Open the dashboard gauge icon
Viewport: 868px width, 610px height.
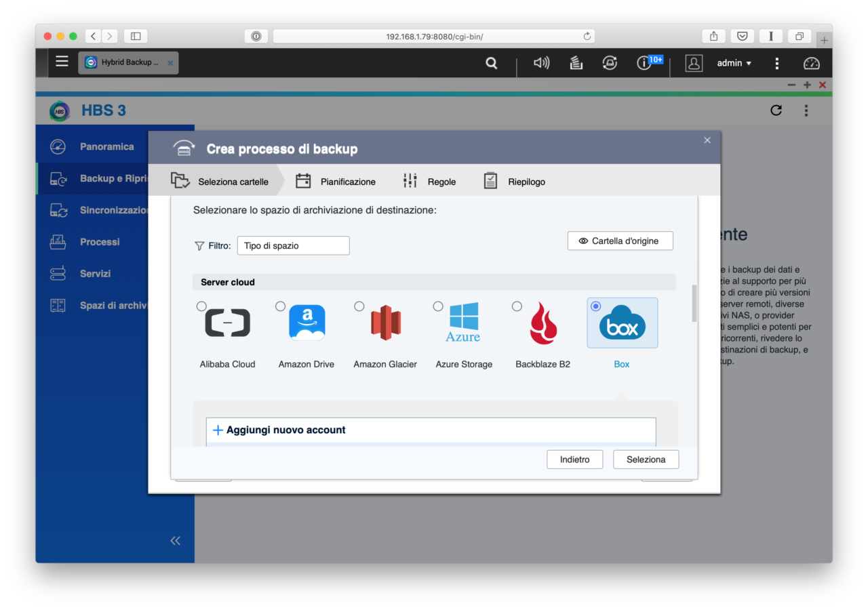(811, 63)
